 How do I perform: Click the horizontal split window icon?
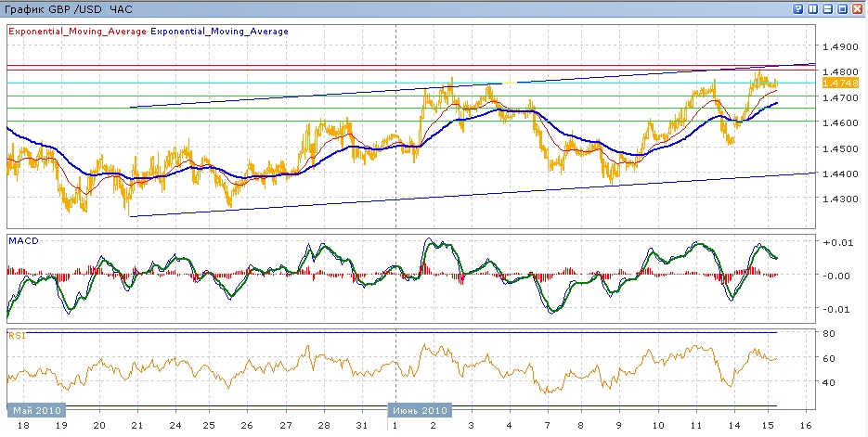tap(827, 8)
